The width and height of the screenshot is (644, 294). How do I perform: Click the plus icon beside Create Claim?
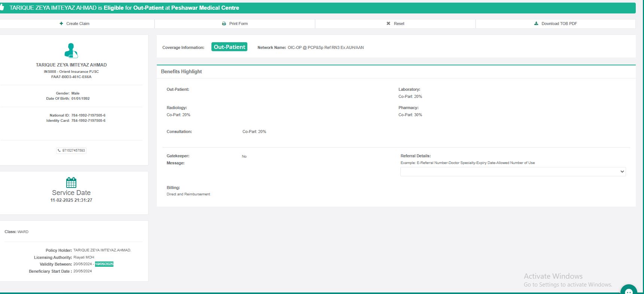click(x=61, y=24)
